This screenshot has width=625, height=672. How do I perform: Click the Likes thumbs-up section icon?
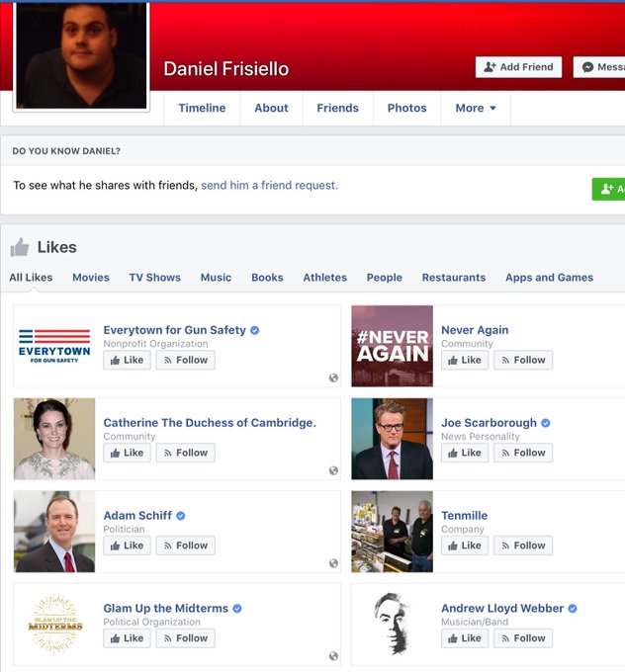point(20,247)
